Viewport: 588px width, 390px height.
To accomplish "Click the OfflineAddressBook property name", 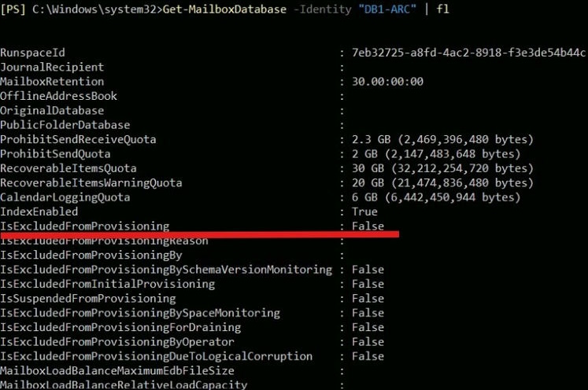I will [x=58, y=96].
